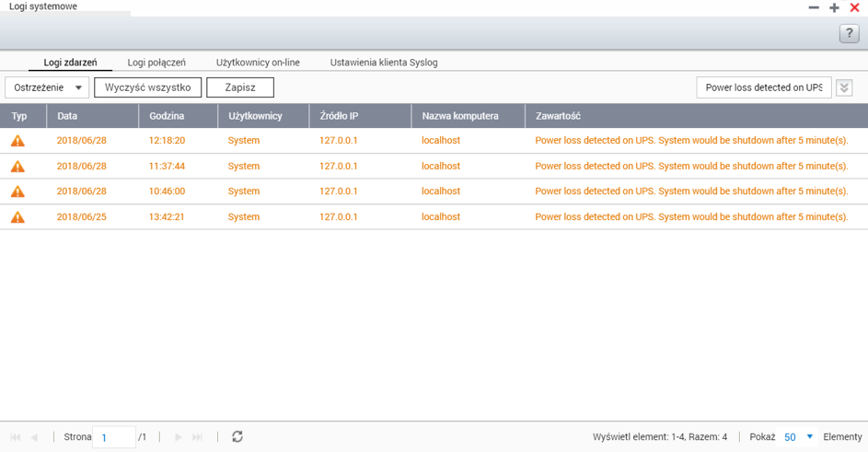Click the log search input field
The height and width of the screenshot is (452, 868).
(x=763, y=87)
